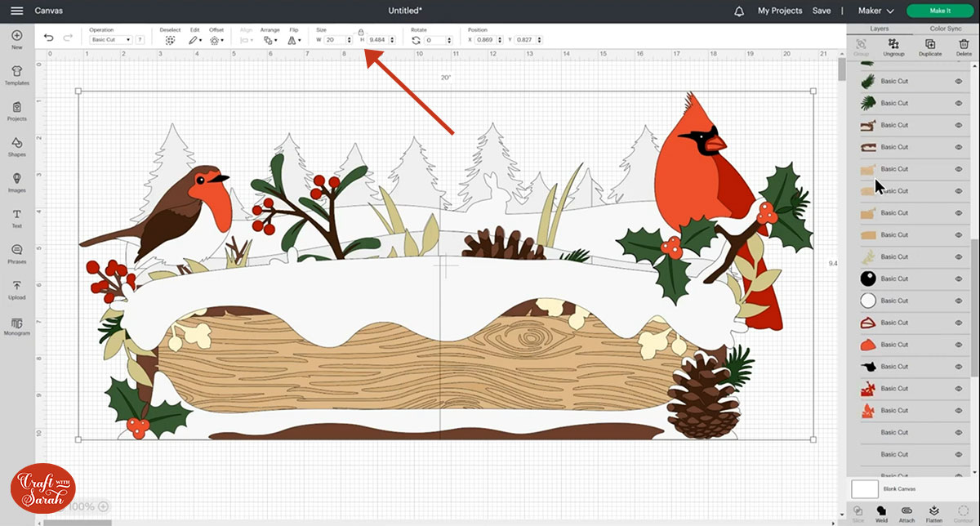The width and height of the screenshot is (980, 526).
Task: Select the Text tool
Action: click(x=16, y=216)
